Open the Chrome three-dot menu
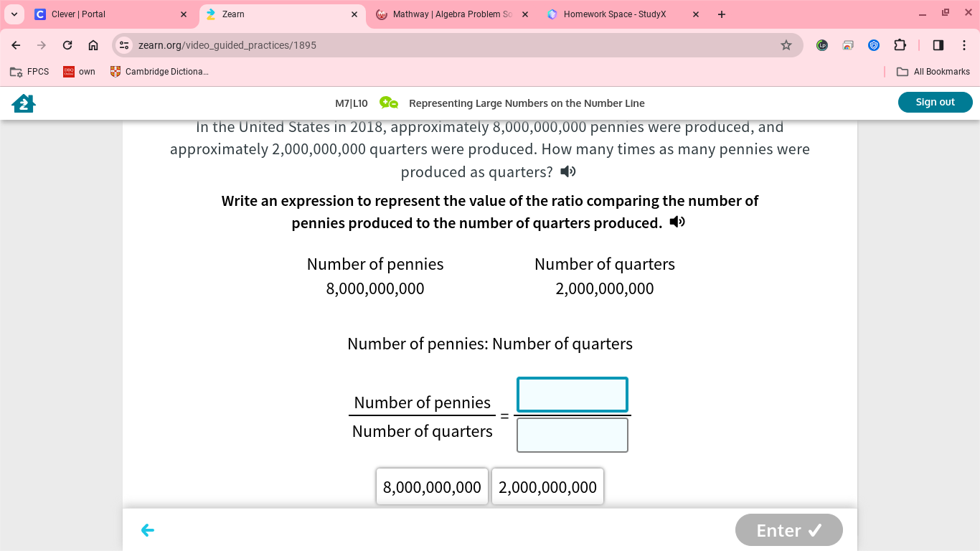This screenshot has width=980, height=551. [964, 45]
